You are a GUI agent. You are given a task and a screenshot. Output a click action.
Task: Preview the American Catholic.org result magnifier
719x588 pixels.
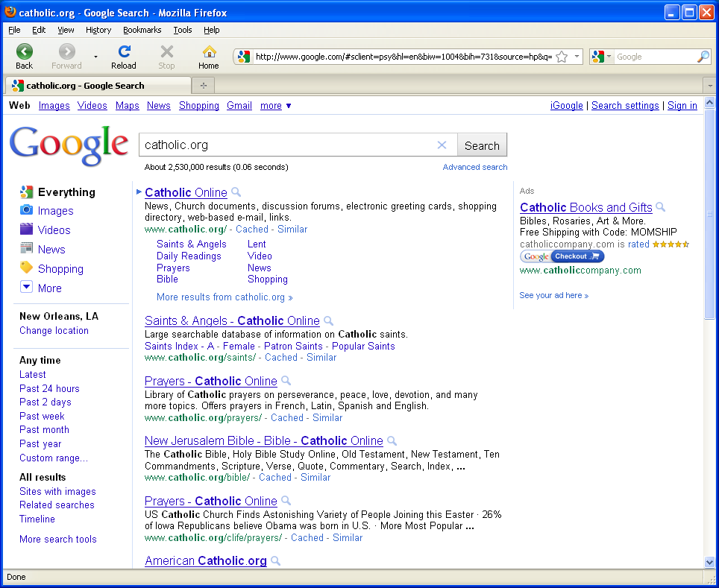click(x=275, y=560)
